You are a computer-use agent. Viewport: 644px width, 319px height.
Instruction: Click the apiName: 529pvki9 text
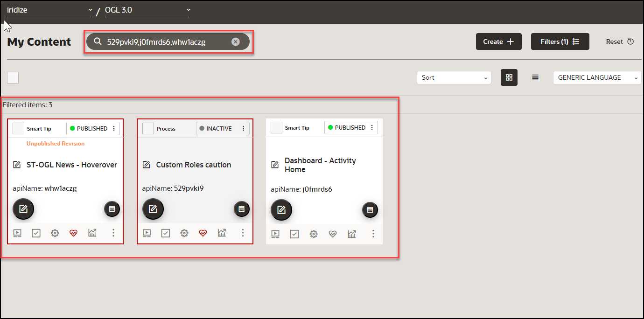coord(173,188)
